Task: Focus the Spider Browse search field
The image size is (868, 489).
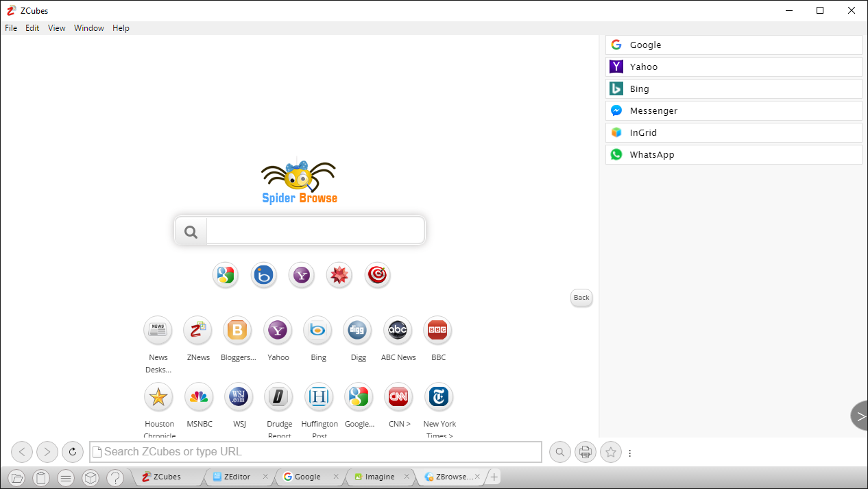Action: pos(315,231)
